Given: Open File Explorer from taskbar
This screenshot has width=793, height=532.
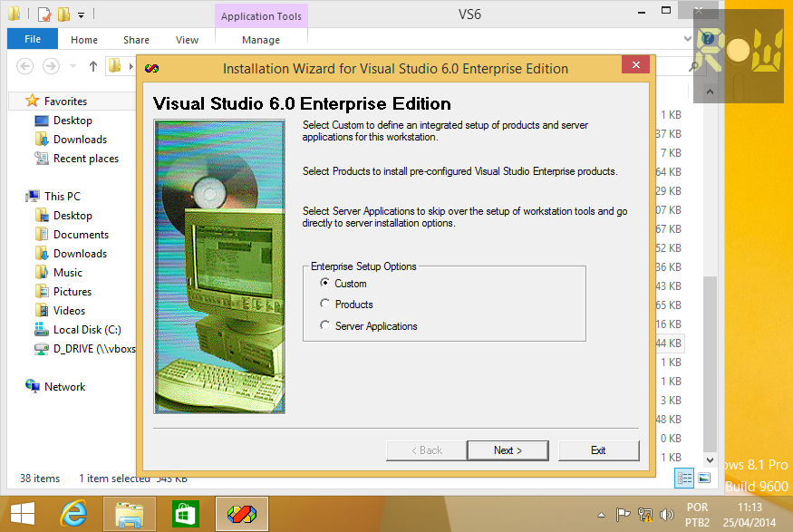Looking at the screenshot, I should coord(130,514).
